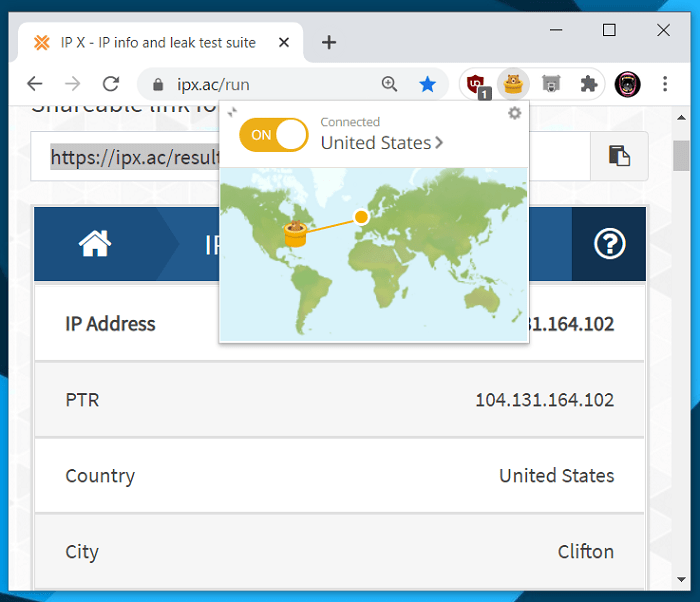The height and width of the screenshot is (602, 700).
Task: Maximize the Chrome window
Action: coord(609,30)
